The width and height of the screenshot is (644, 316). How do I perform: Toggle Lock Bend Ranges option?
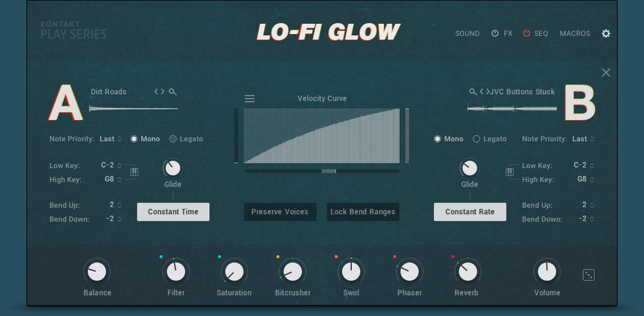tap(363, 212)
